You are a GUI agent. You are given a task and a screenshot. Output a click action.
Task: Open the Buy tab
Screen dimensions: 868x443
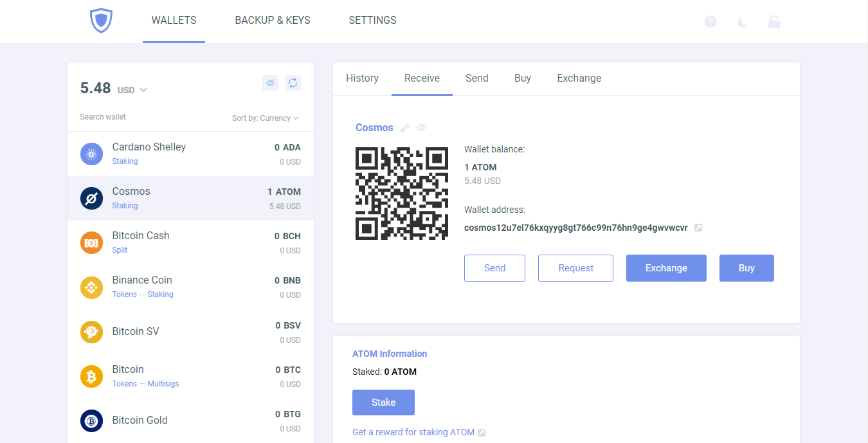point(523,78)
